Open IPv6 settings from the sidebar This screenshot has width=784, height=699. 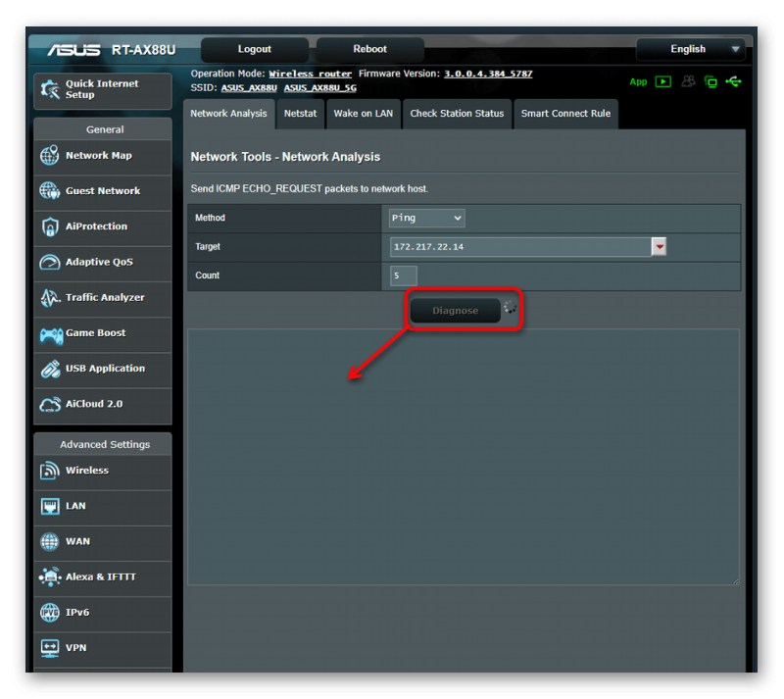(103, 613)
